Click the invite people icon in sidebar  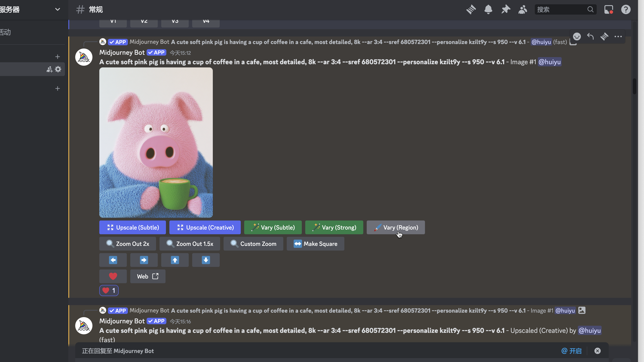[x=49, y=69]
